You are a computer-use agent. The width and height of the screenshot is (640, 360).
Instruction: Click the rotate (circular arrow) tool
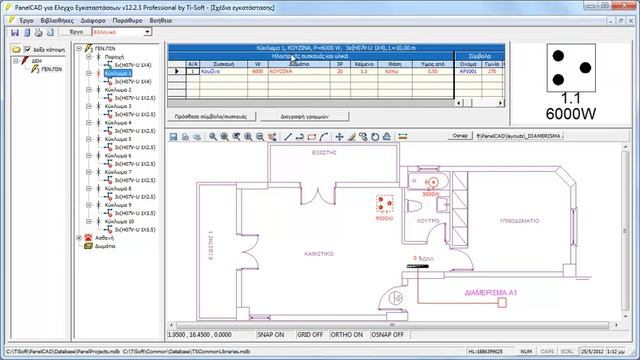point(375,137)
